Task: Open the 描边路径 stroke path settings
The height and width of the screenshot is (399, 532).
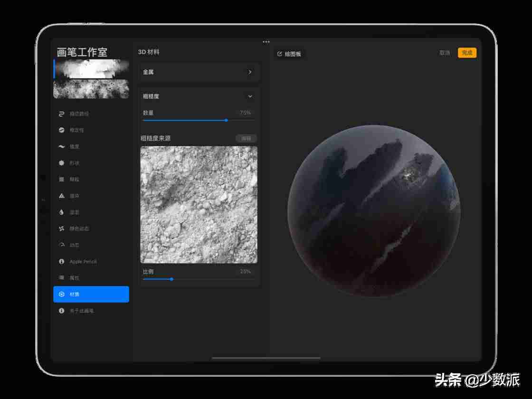Action: click(x=91, y=114)
